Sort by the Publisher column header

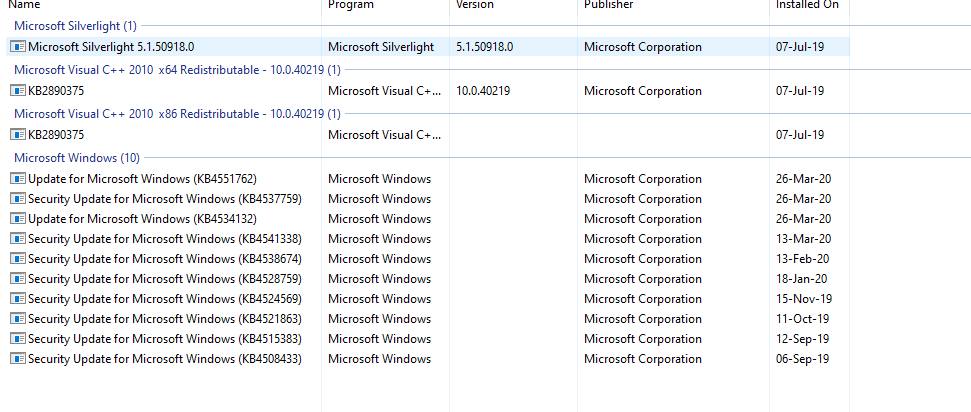coord(608,4)
